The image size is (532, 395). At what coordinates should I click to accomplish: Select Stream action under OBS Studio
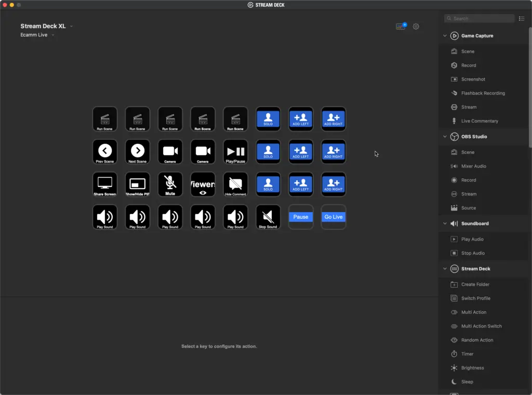pyautogui.click(x=484, y=194)
